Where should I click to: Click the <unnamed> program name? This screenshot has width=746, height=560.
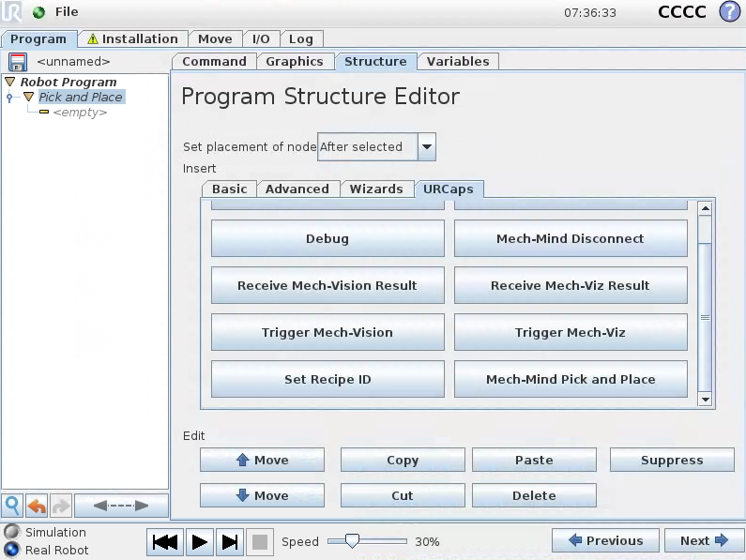click(x=74, y=61)
